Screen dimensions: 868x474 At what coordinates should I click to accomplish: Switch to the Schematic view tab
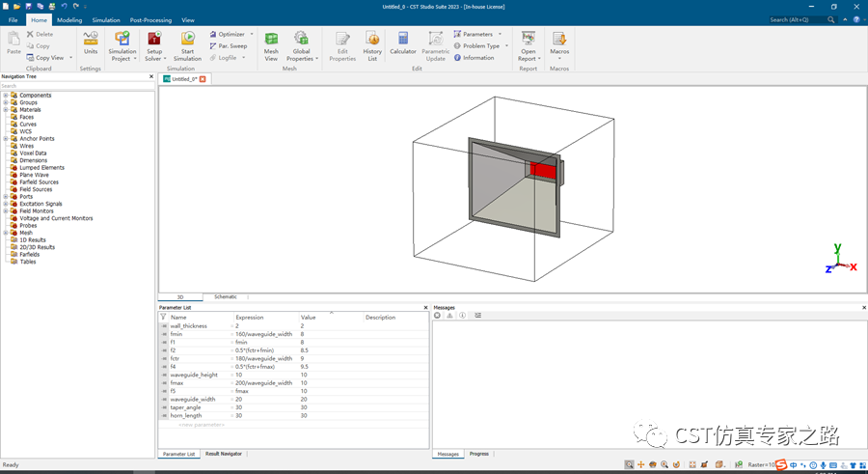[226, 297]
